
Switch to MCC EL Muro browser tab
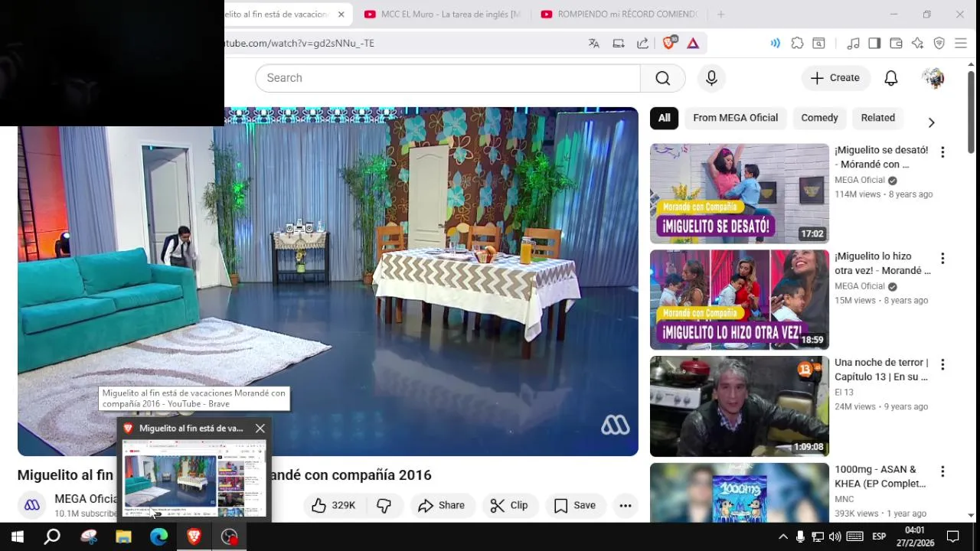point(442,14)
